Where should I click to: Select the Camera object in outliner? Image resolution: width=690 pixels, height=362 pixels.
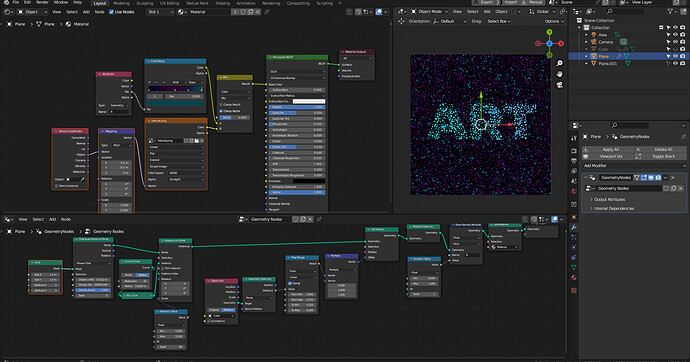[x=606, y=42]
